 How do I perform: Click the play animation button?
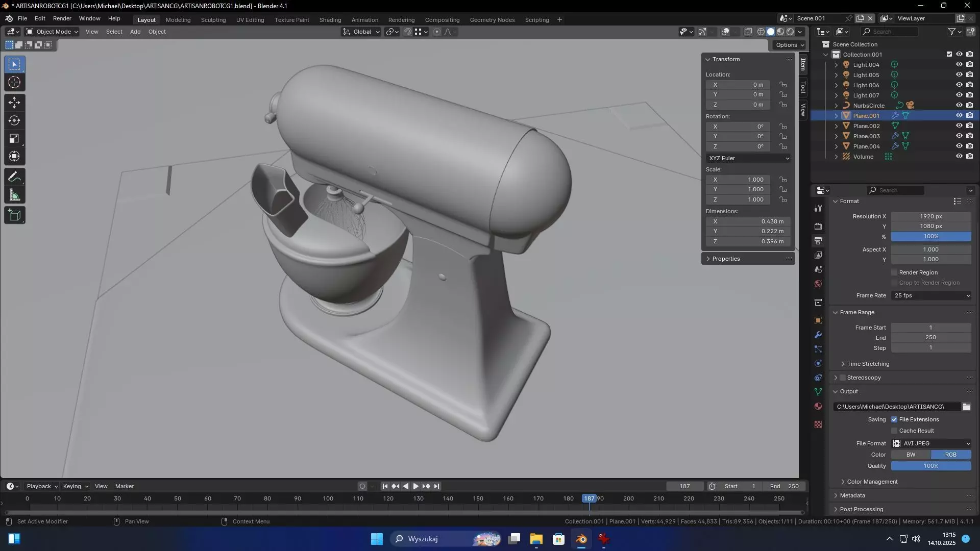(415, 486)
